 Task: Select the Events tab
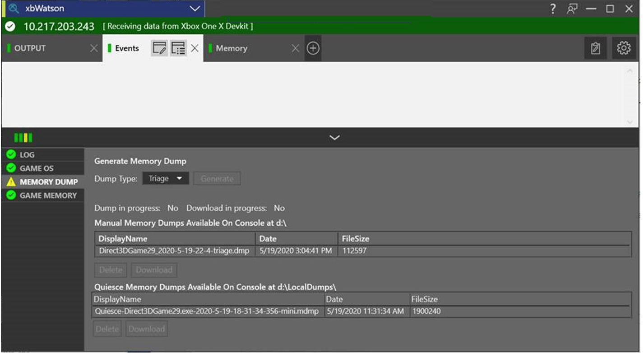click(x=127, y=48)
